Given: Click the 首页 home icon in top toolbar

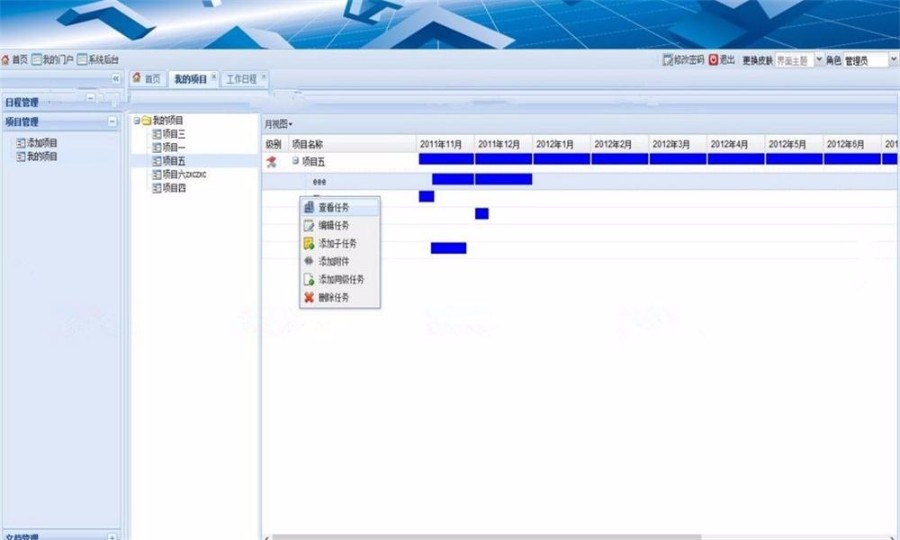Looking at the screenshot, I should click(x=6, y=60).
